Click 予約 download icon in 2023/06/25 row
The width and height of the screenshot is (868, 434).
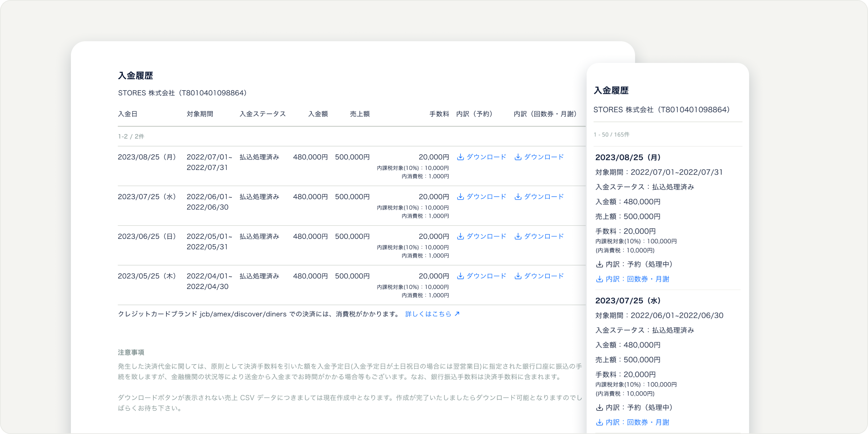tap(460, 237)
